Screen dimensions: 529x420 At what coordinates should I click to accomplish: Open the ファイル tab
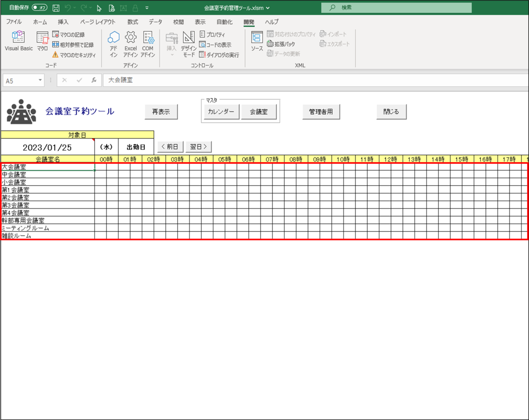pos(14,22)
